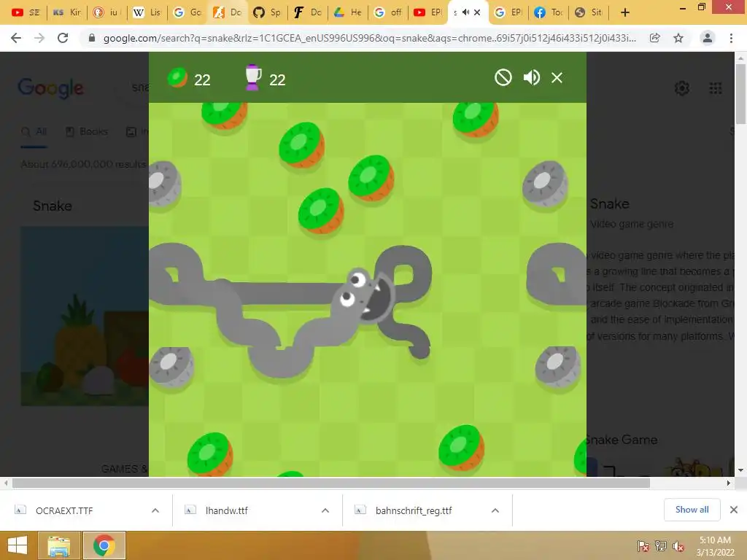Open network tray icon
The image size is (747, 560).
click(x=660, y=546)
